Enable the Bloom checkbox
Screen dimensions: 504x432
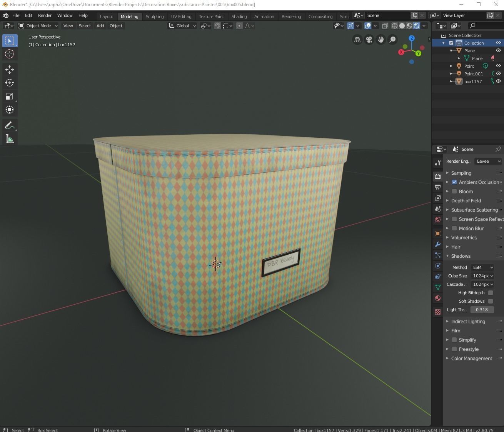tap(454, 191)
